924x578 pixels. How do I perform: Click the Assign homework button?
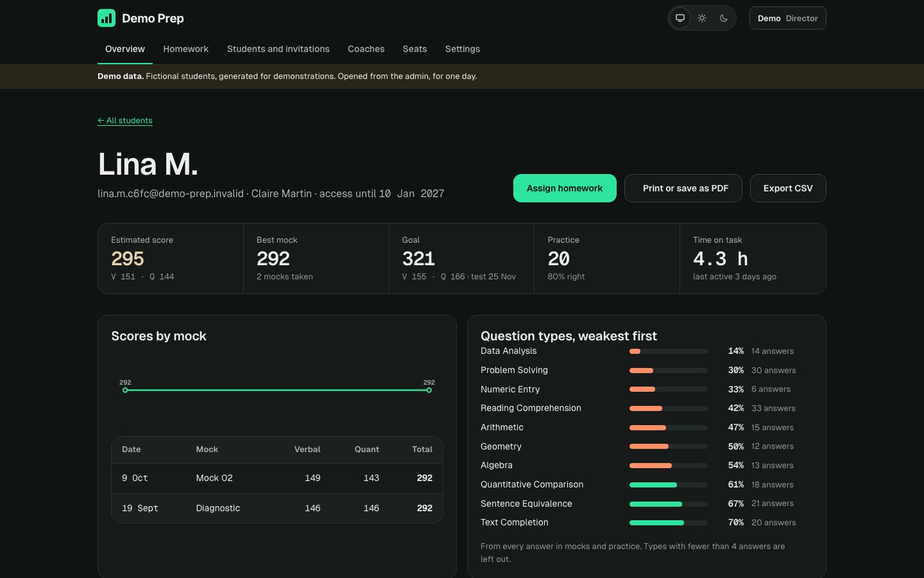[x=565, y=188]
